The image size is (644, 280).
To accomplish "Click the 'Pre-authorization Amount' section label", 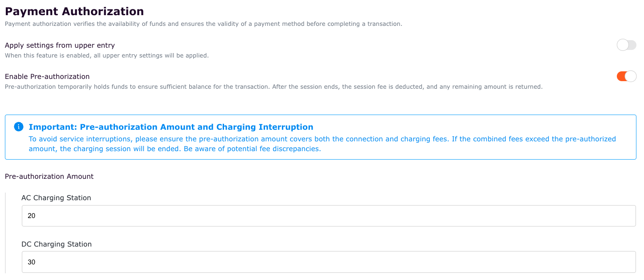I will tap(49, 176).
